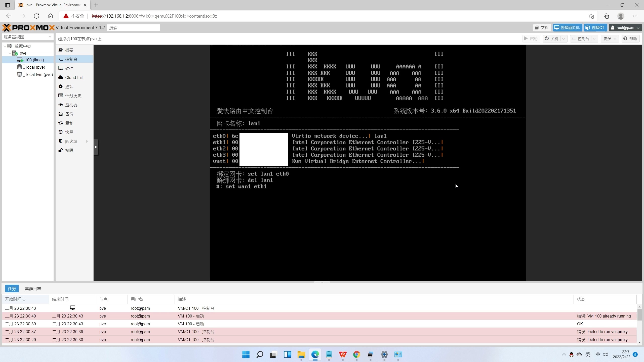This screenshot has height=362, width=644.
Task: Open the 硬件 hardware monitor icon
Action: point(61,68)
